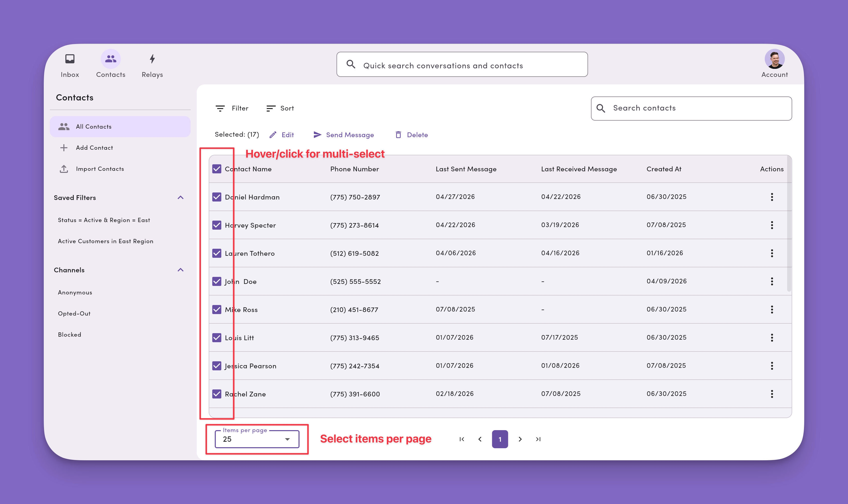Collapse the Channels section

(x=181, y=270)
